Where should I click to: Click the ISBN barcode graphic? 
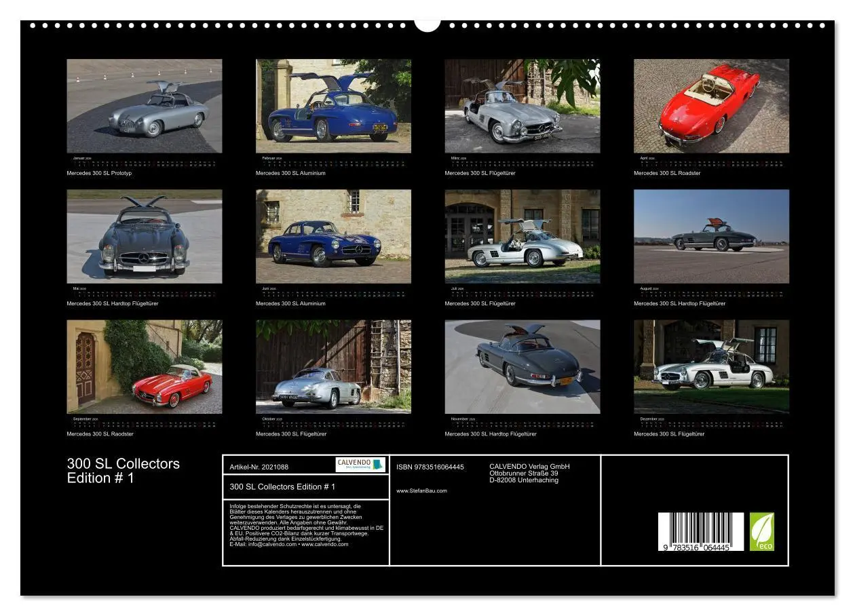(700, 532)
